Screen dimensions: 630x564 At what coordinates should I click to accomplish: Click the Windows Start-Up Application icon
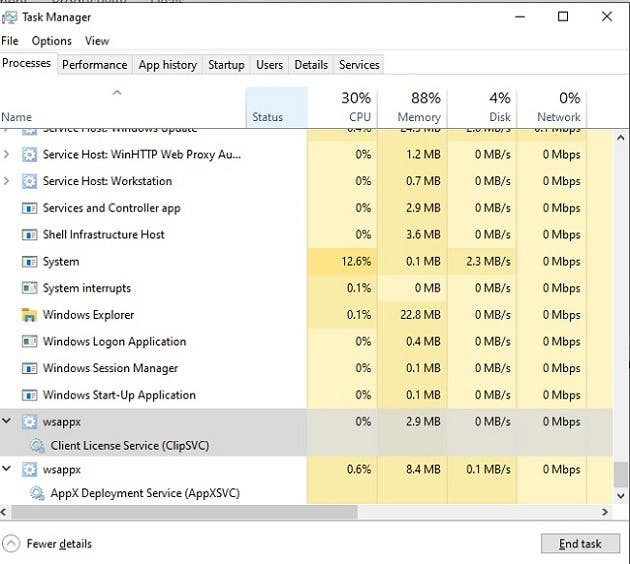29,395
